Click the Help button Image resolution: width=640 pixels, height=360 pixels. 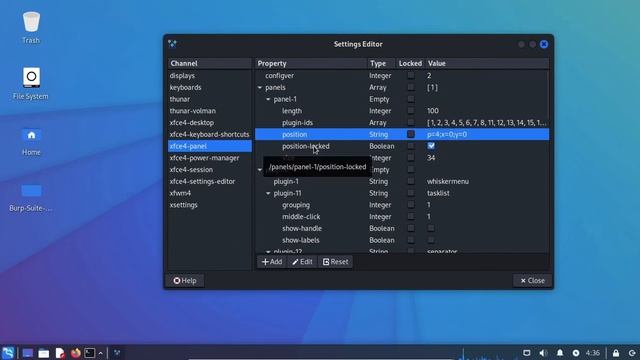tap(185, 280)
